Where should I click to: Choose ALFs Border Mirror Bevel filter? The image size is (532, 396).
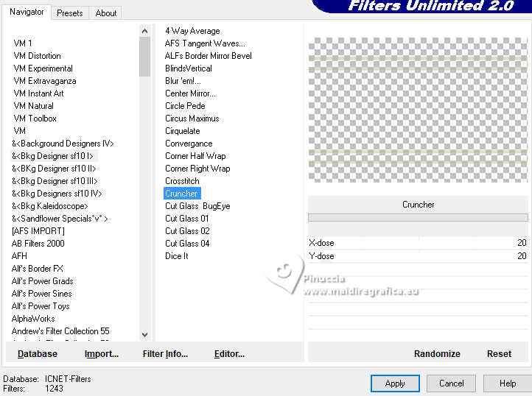[209, 56]
